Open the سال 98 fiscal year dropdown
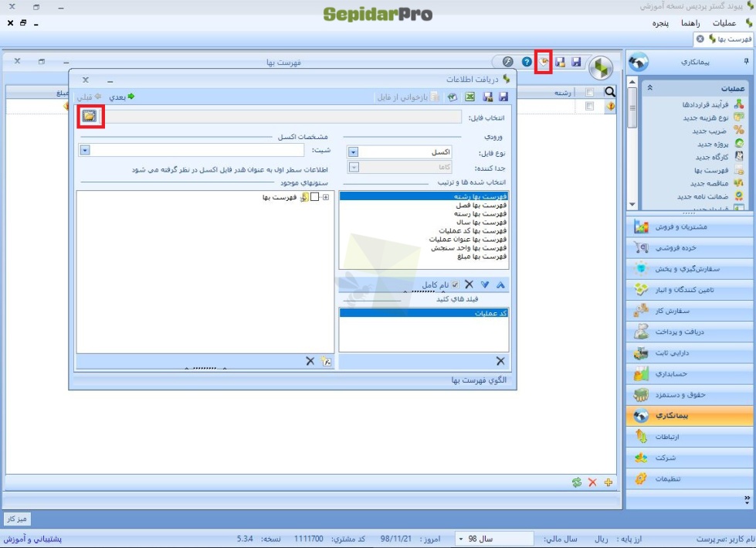This screenshot has width=756, height=548. [460, 539]
